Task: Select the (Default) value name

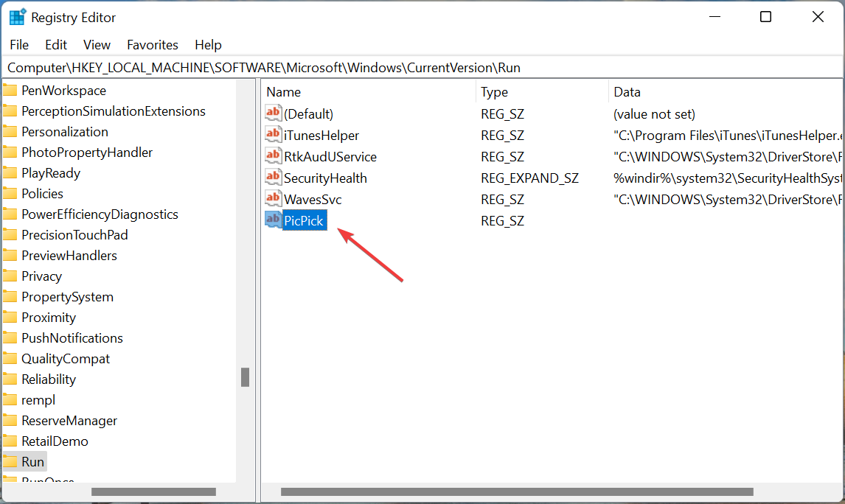Action: click(x=308, y=114)
